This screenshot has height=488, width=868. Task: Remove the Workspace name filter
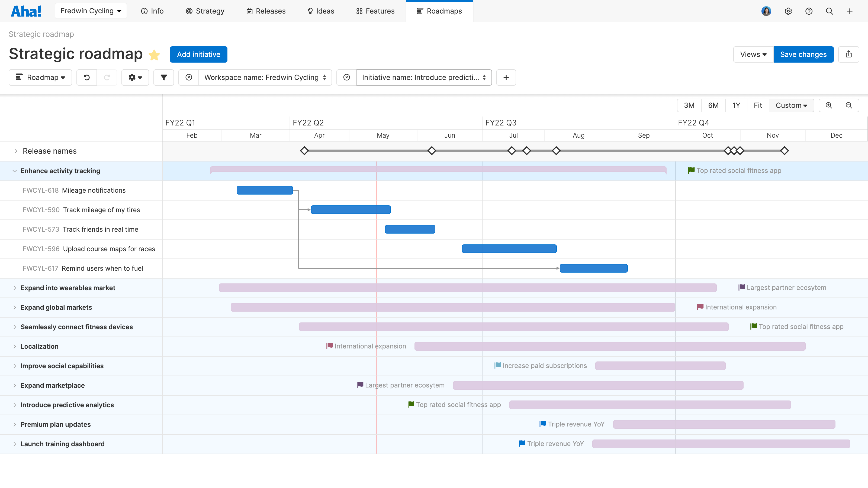(x=189, y=77)
